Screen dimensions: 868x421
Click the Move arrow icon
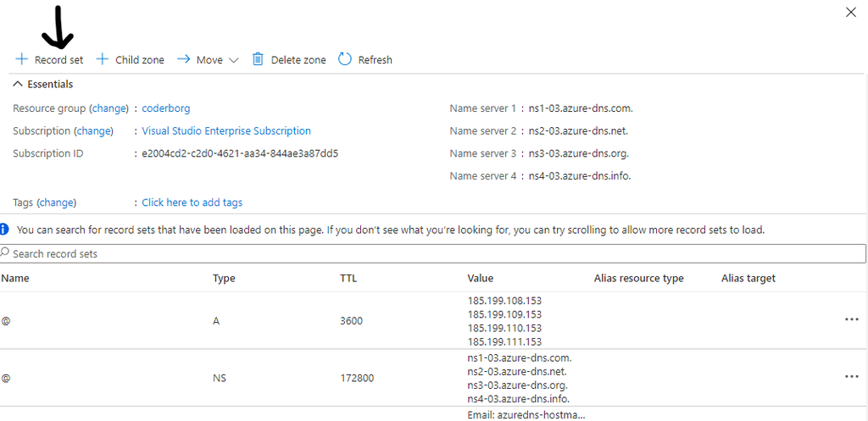[182, 59]
